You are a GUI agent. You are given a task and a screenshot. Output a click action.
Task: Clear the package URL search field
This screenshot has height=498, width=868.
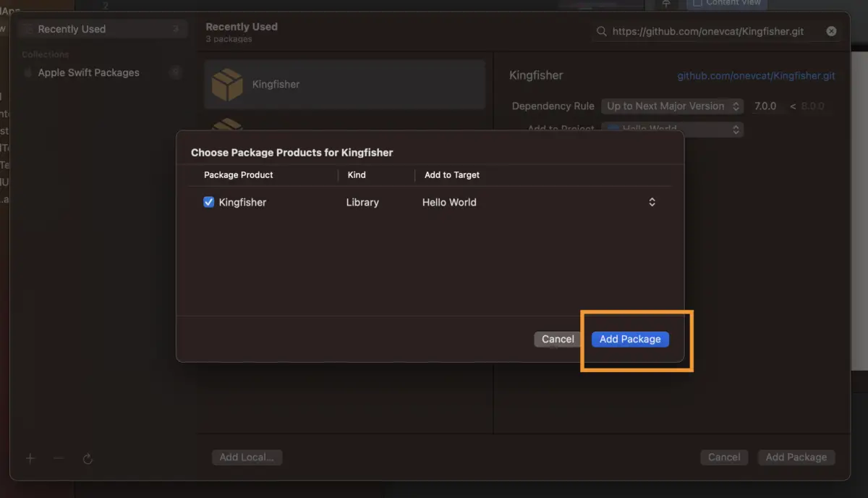[831, 31]
